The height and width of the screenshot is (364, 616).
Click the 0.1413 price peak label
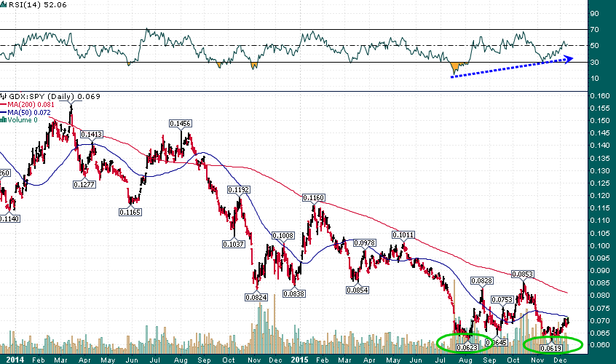[x=92, y=134]
